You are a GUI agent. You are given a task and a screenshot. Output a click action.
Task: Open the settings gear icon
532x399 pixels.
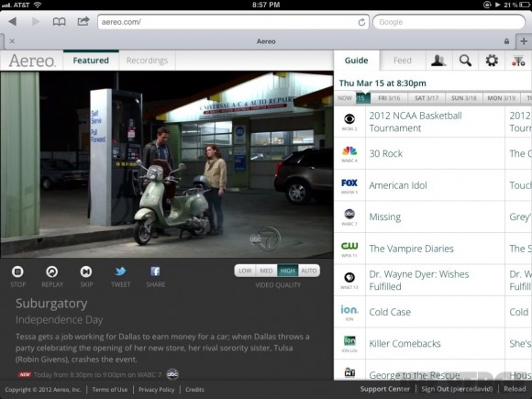492,61
